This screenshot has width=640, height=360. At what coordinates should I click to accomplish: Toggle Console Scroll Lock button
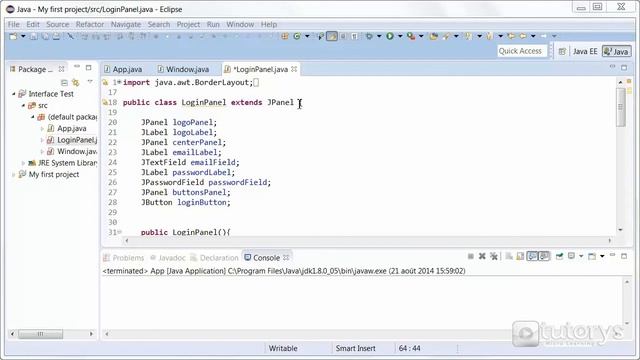click(520, 256)
